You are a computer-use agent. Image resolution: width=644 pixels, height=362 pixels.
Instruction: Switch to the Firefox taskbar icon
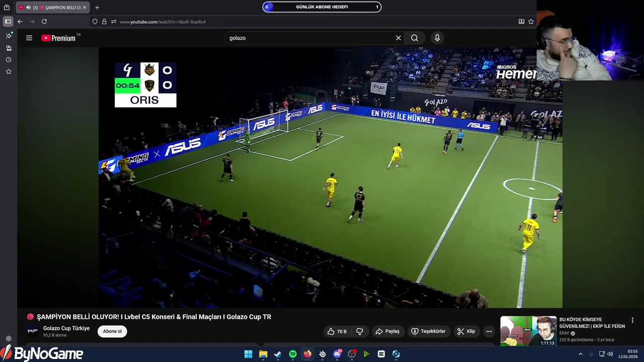307,354
